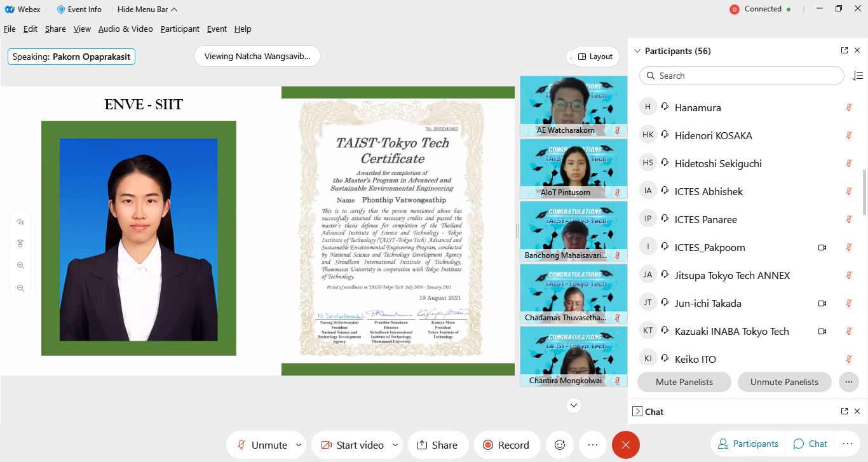
Task: Open the Participant menu
Action: (x=180, y=29)
